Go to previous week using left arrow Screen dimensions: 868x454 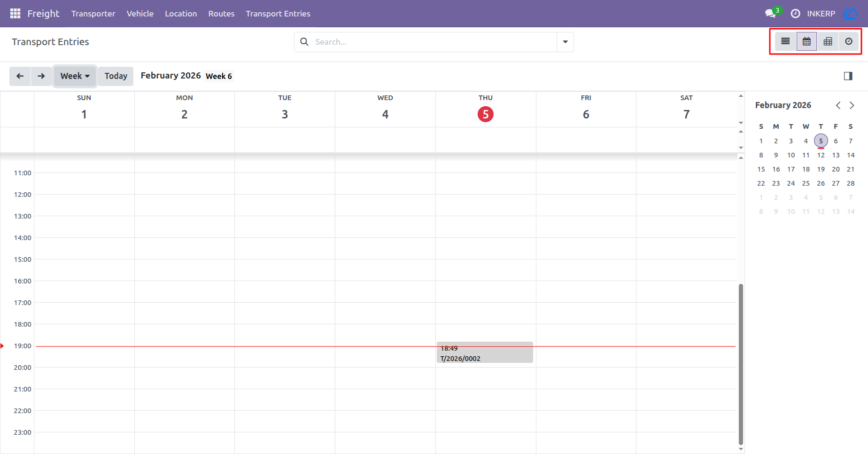pyautogui.click(x=20, y=76)
